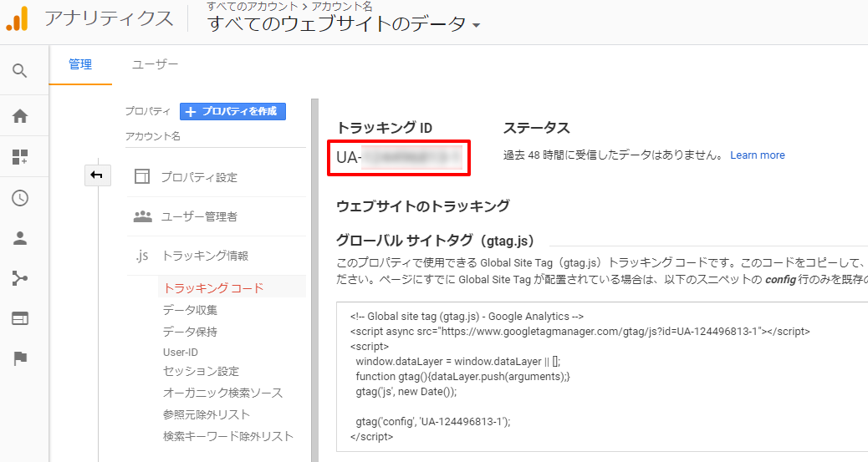Open Acquisition branching icon
868x462 pixels.
(x=20, y=278)
